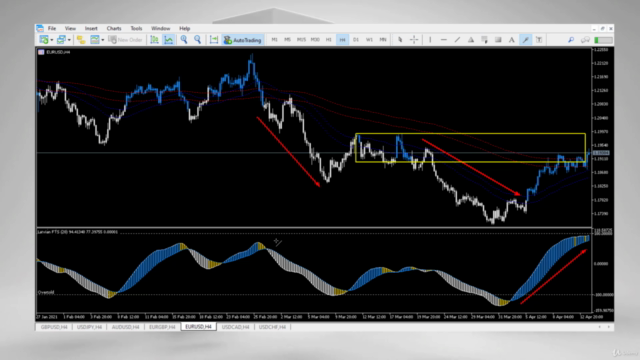This screenshot has width=640, height=360.
Task: Click the Larvian FTS indicator label
Action: (78, 232)
